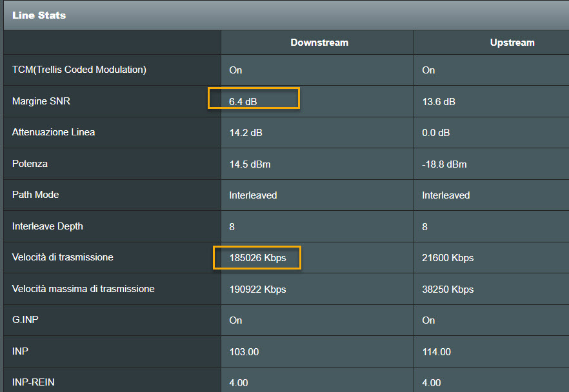Image resolution: width=569 pixels, height=392 pixels.
Task: Click the Attenuazione Linea label
Action: pyautogui.click(x=54, y=132)
